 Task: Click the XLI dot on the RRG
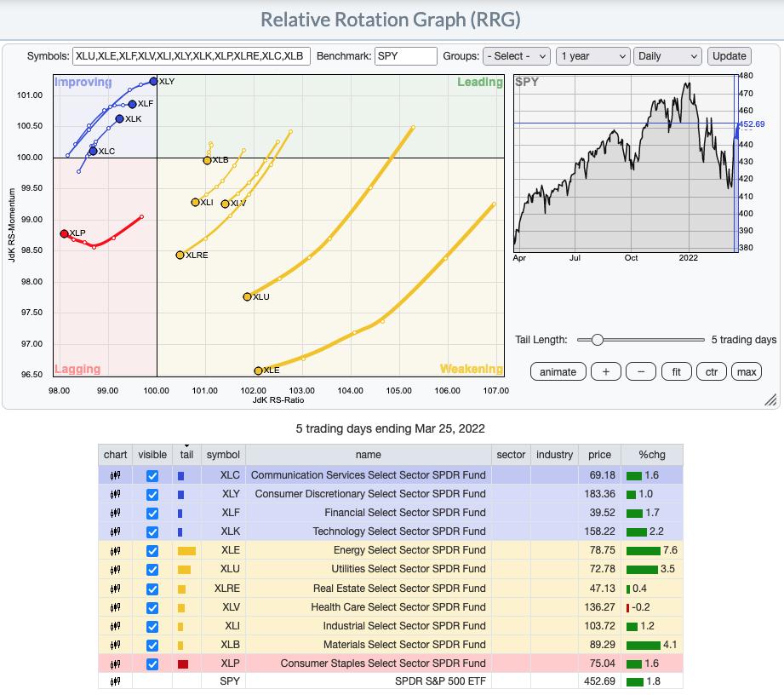pyautogui.click(x=195, y=202)
